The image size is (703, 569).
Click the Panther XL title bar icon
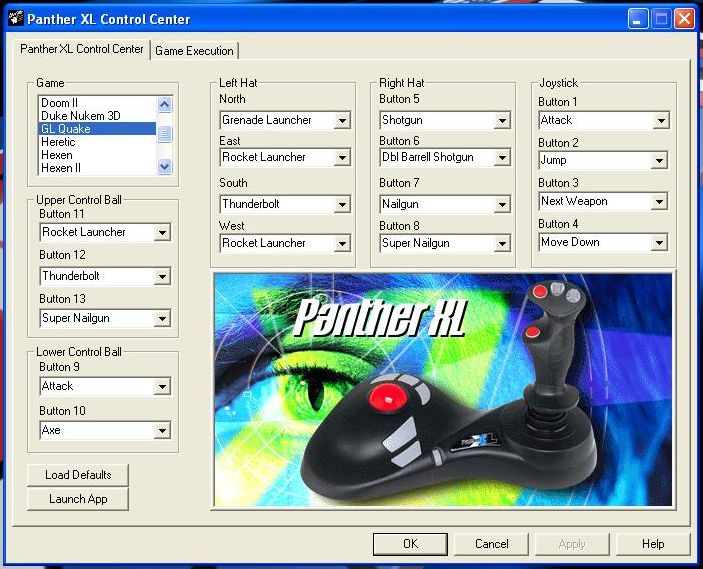point(15,19)
